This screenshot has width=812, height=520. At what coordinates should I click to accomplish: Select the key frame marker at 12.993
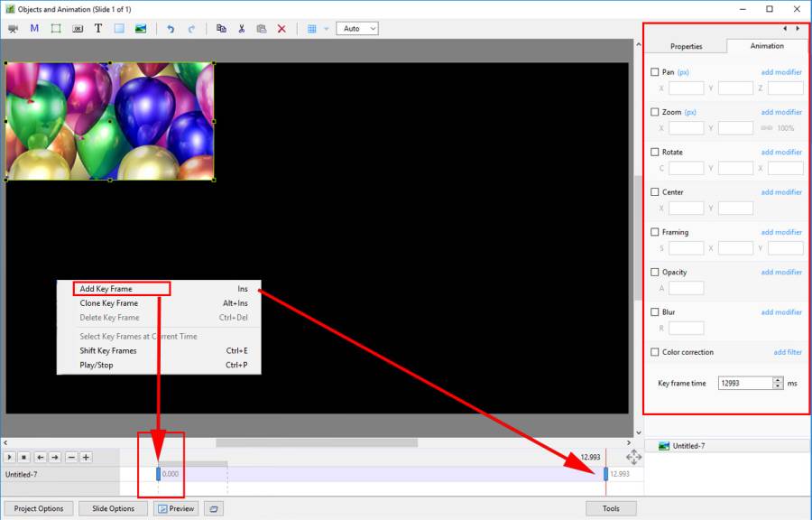pyautogui.click(x=605, y=474)
